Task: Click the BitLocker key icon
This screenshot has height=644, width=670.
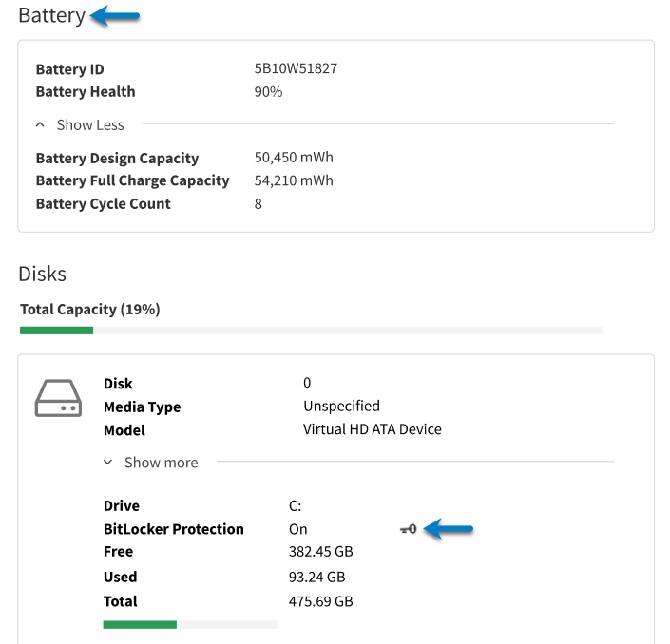Action: click(x=408, y=530)
